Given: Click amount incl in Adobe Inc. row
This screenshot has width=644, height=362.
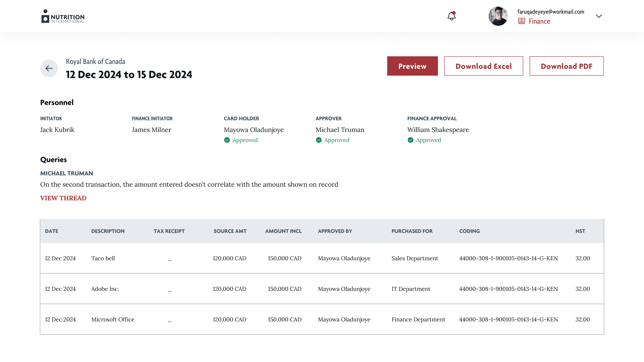Looking at the screenshot, I should tap(284, 289).
